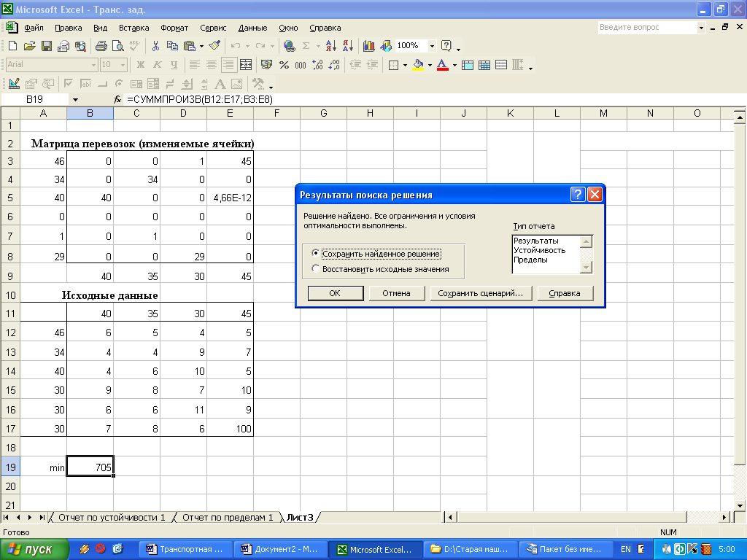The height and width of the screenshot is (560, 747).
Task: Select the 'Сохранить найденное решение' radio button
Action: click(x=315, y=253)
